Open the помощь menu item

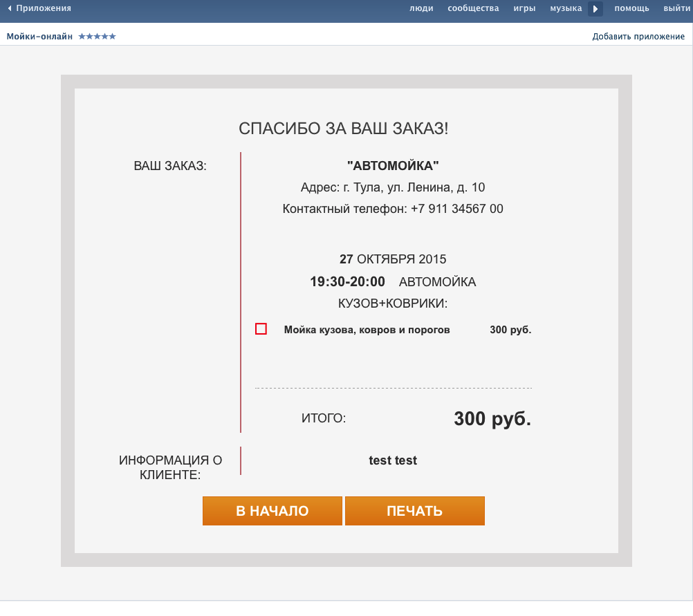(631, 8)
